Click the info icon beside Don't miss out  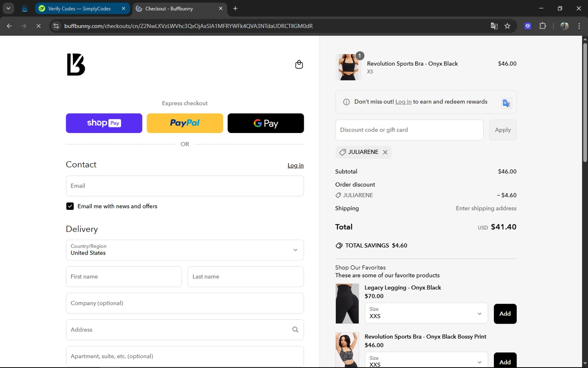(347, 102)
